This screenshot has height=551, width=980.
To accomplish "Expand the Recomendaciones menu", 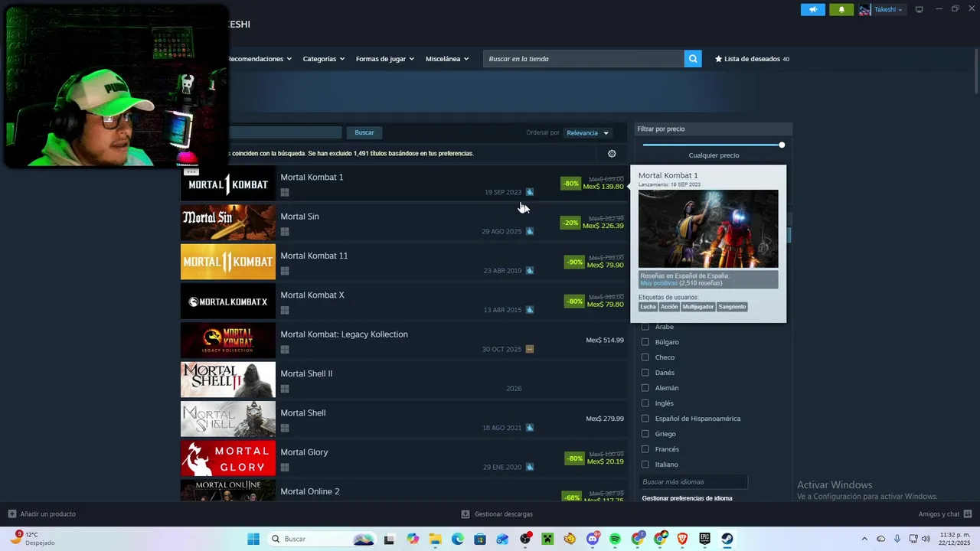I will [260, 59].
